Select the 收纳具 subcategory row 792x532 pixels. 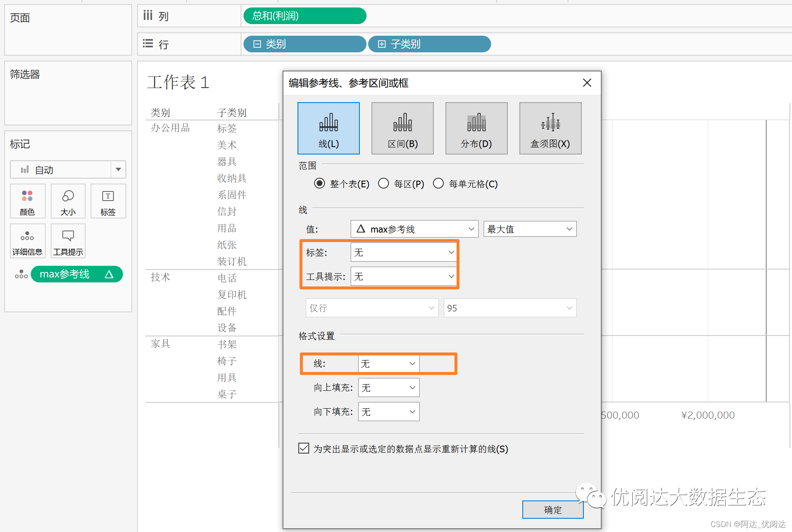(232, 178)
